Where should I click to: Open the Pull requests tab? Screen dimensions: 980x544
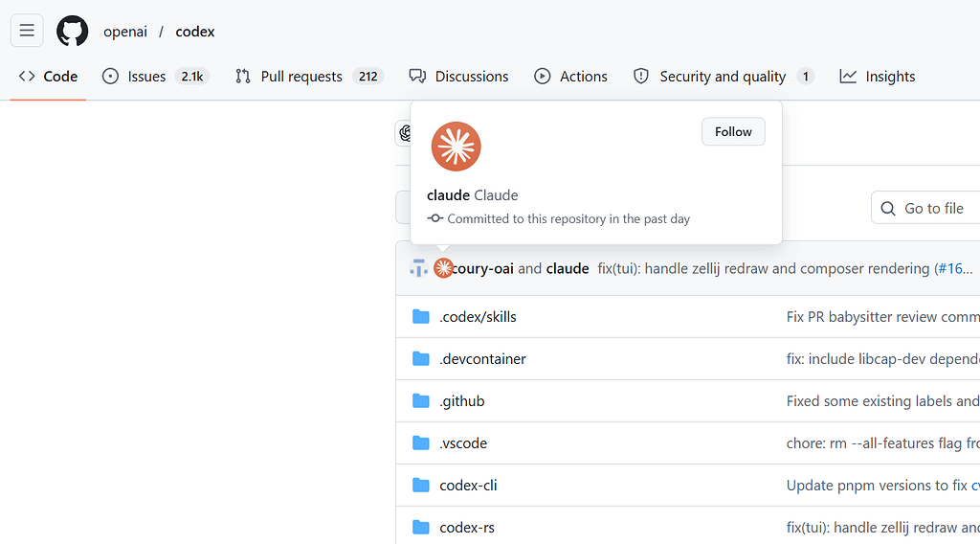(309, 77)
